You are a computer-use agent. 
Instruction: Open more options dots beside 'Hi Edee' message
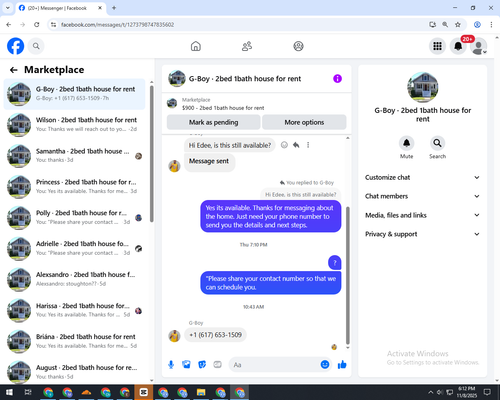(x=308, y=145)
